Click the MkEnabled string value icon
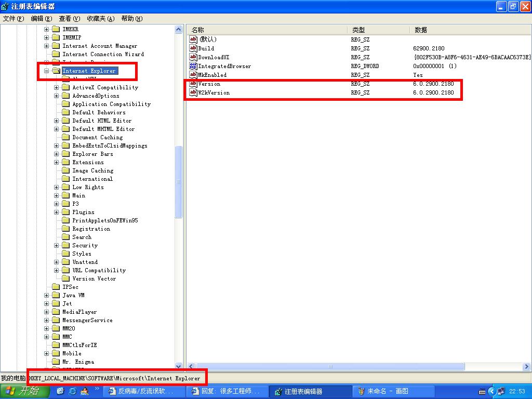The image size is (532, 399). [193, 75]
